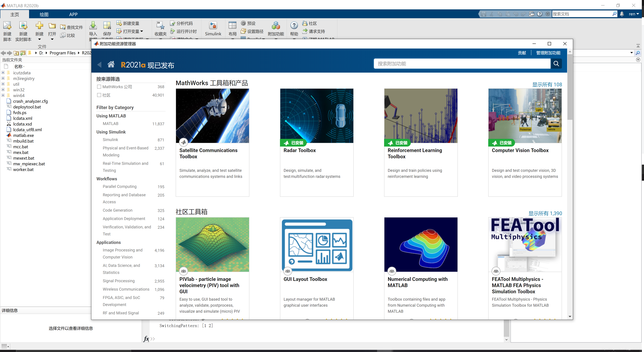Switch to the 绘图 ribbon tab
The image size is (644, 352).
pyautogui.click(x=44, y=14)
